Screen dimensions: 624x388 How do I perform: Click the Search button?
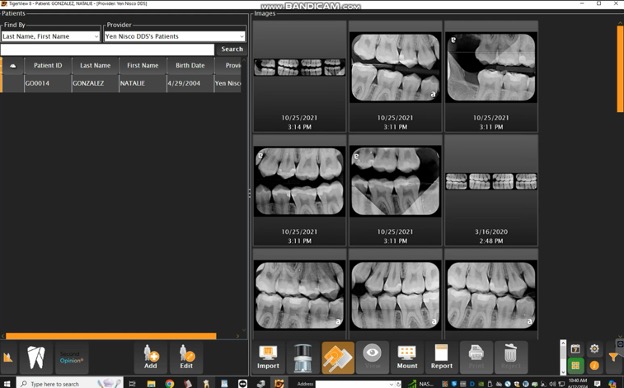click(x=232, y=49)
